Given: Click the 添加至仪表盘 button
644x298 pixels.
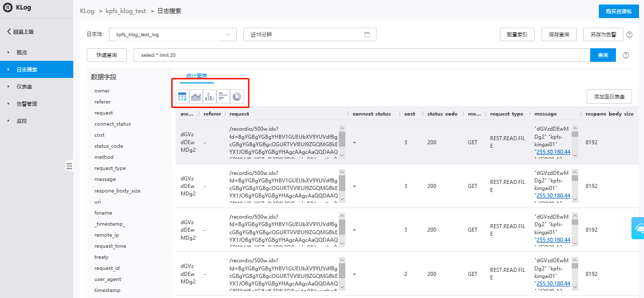Looking at the screenshot, I should point(609,96).
